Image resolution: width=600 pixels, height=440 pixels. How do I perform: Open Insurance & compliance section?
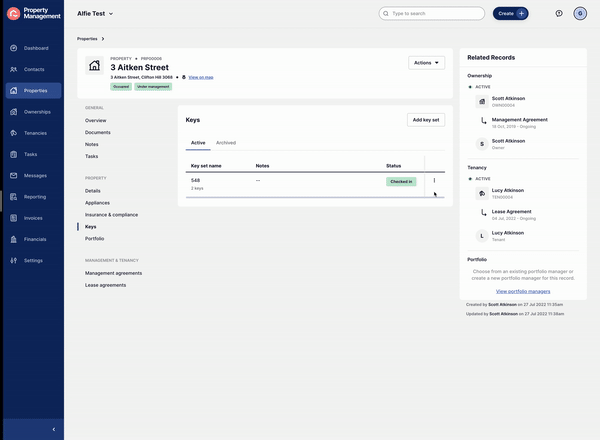(x=111, y=215)
